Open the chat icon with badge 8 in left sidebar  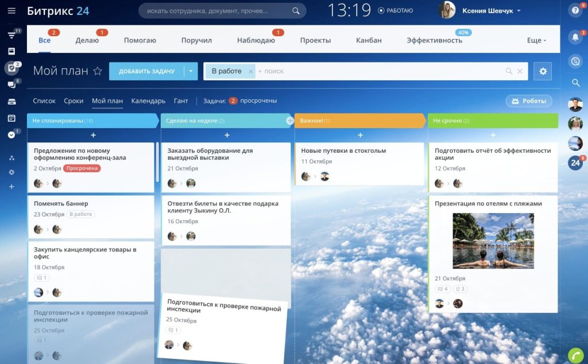pyautogui.click(x=11, y=85)
